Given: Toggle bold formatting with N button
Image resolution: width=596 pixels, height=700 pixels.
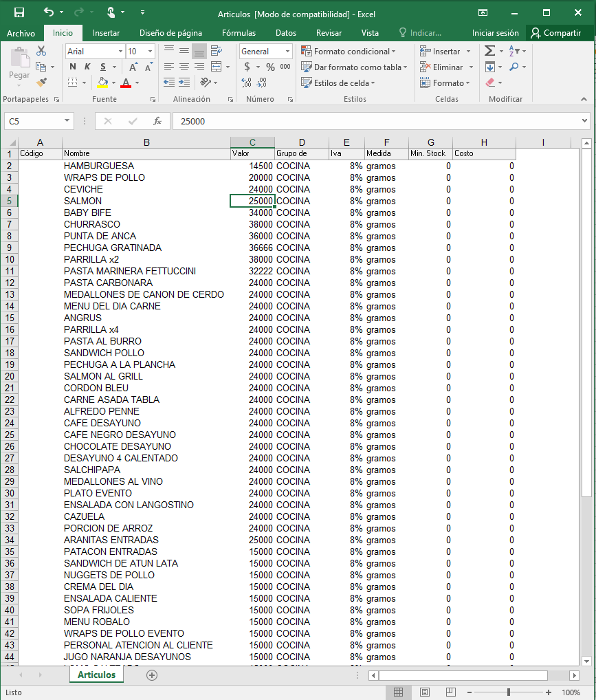Looking at the screenshot, I should (x=73, y=67).
